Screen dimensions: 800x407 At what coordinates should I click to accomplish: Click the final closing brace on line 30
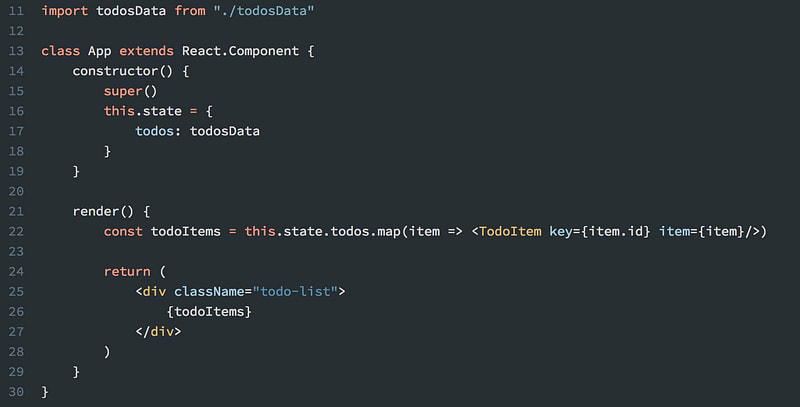45,392
